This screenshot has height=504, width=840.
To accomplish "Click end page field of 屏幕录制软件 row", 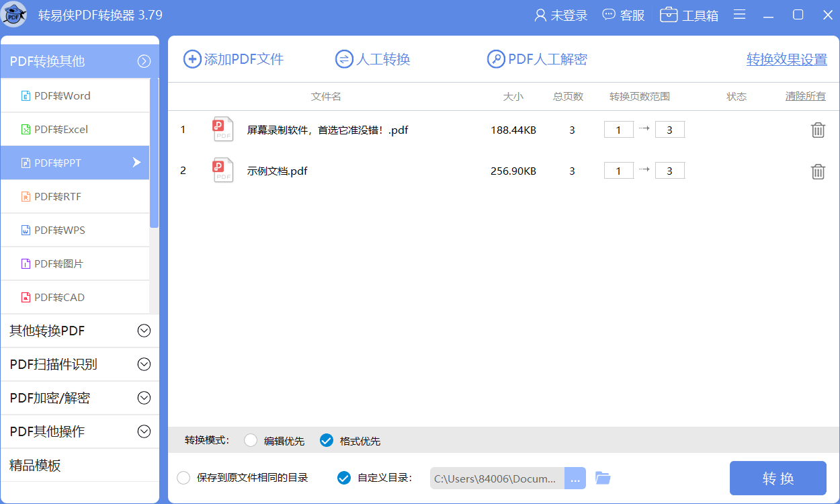I will [670, 130].
